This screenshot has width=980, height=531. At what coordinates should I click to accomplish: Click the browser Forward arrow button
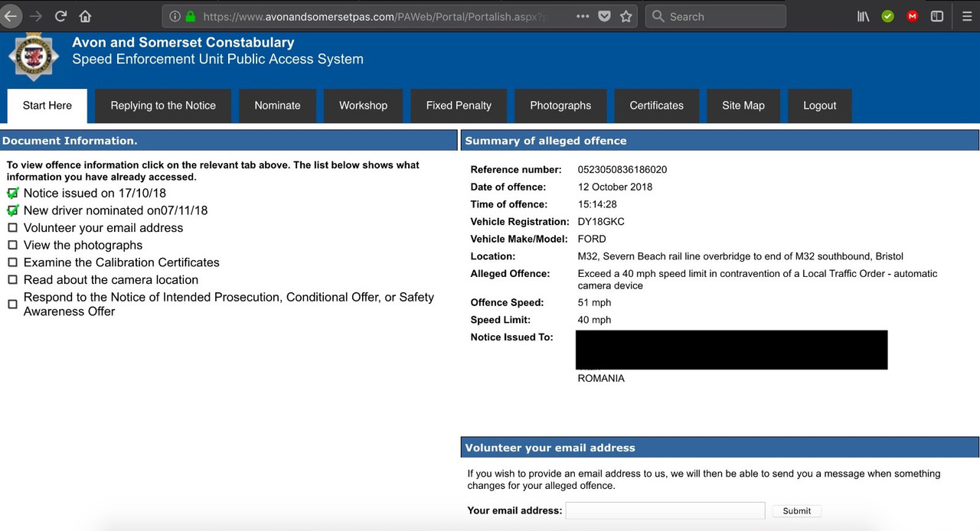[35, 16]
